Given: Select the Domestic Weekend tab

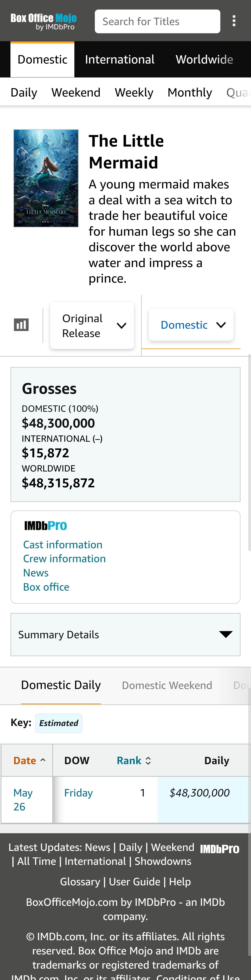Looking at the screenshot, I should coord(167,685).
